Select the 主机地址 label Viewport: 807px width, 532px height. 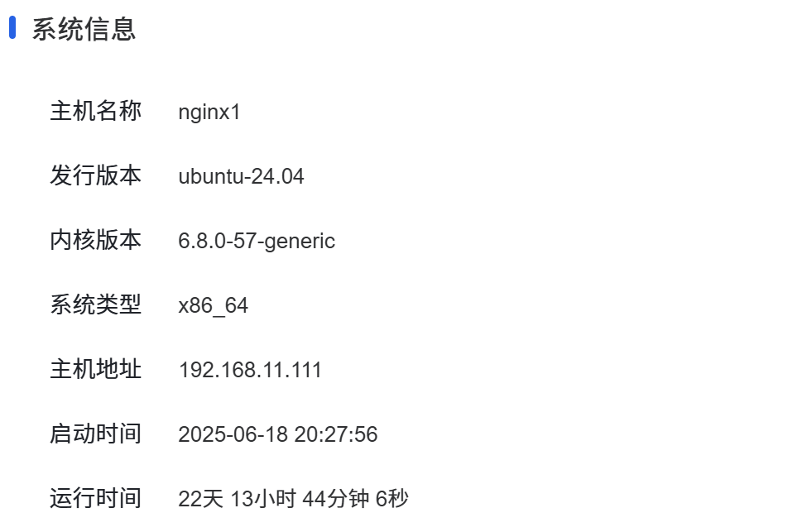click(96, 369)
